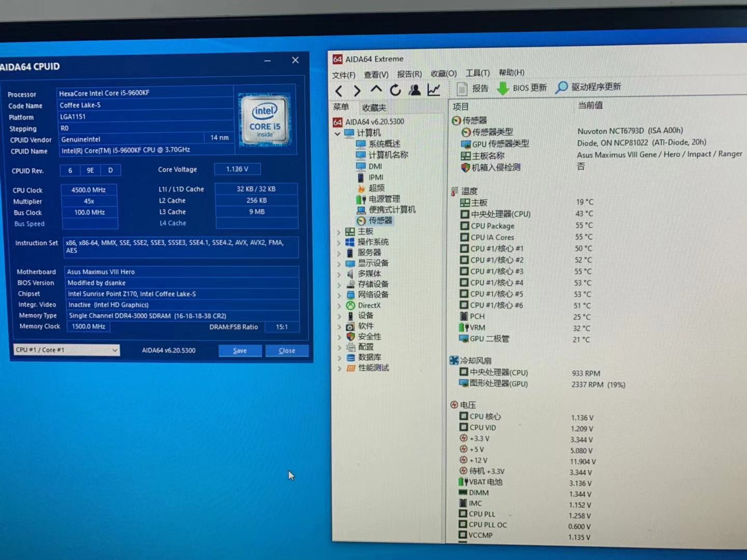747x560 pixels.
Task: Click the back arrow navigation icon
Action: tap(339, 89)
